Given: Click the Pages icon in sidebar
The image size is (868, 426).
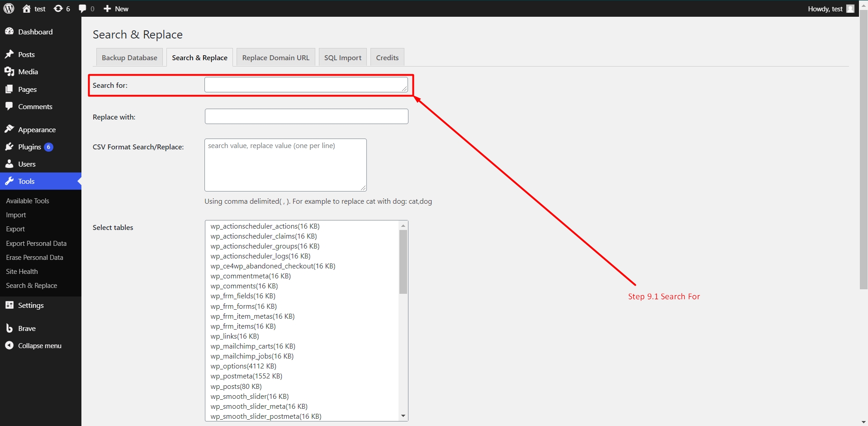Looking at the screenshot, I should pos(9,89).
